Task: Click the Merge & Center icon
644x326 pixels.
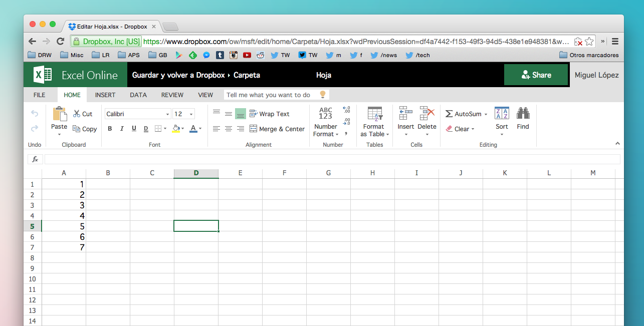Action: tap(277, 129)
